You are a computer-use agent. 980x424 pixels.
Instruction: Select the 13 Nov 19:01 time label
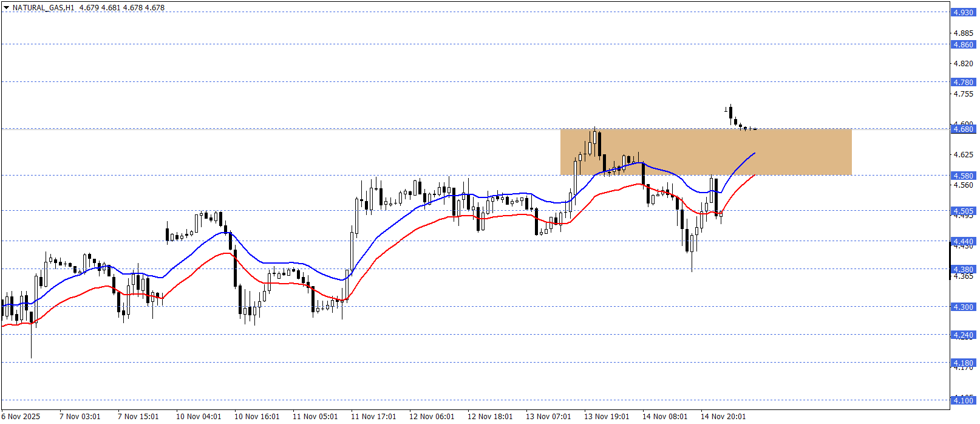point(607,417)
